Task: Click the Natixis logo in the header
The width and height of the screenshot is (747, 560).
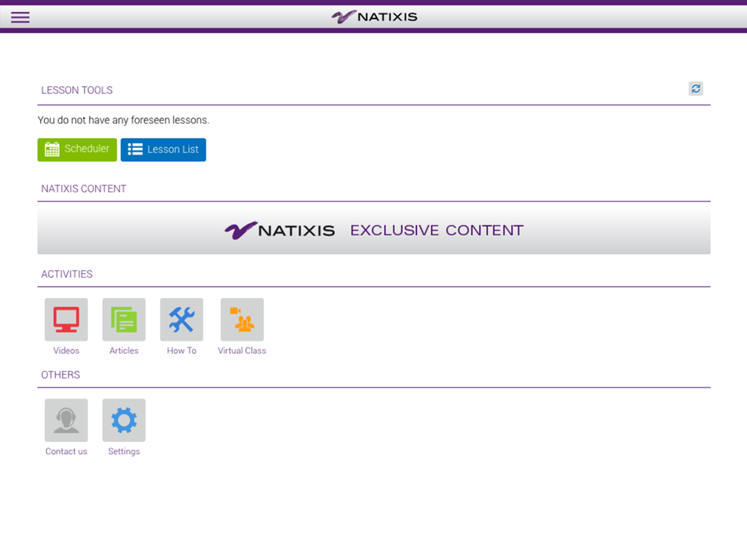Action: click(x=374, y=17)
